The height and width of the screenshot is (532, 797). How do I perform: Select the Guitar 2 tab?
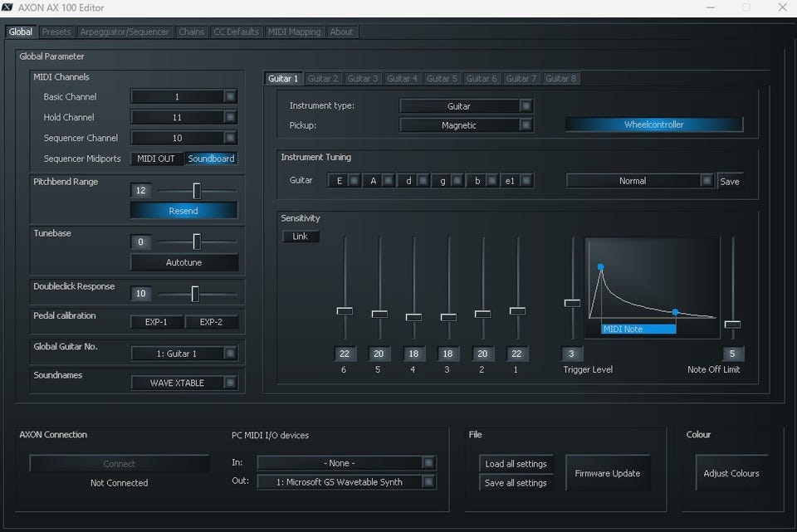pyautogui.click(x=323, y=79)
